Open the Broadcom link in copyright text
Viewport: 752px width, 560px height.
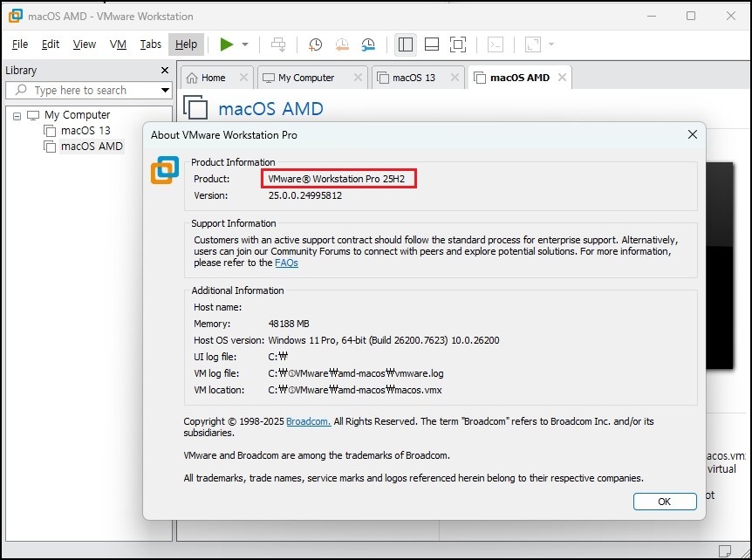[x=308, y=421]
